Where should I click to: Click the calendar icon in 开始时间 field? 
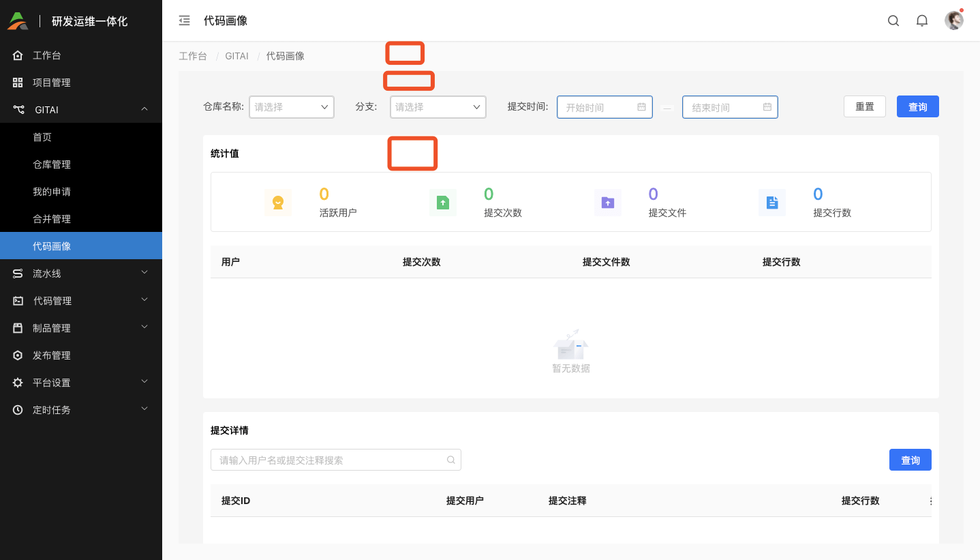(x=641, y=107)
